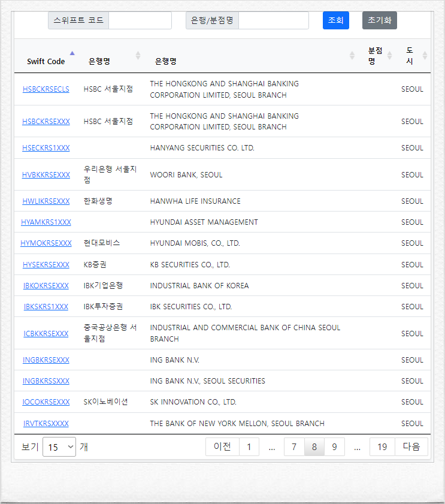Viewport: 445px width, 504px height.
Task: Go to page 9
Action: pyautogui.click(x=334, y=447)
